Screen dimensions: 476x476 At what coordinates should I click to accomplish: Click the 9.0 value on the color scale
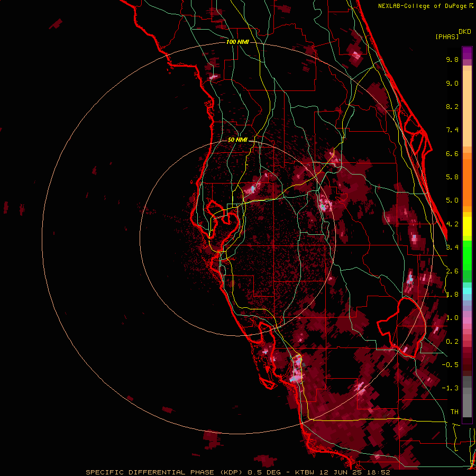(452, 84)
